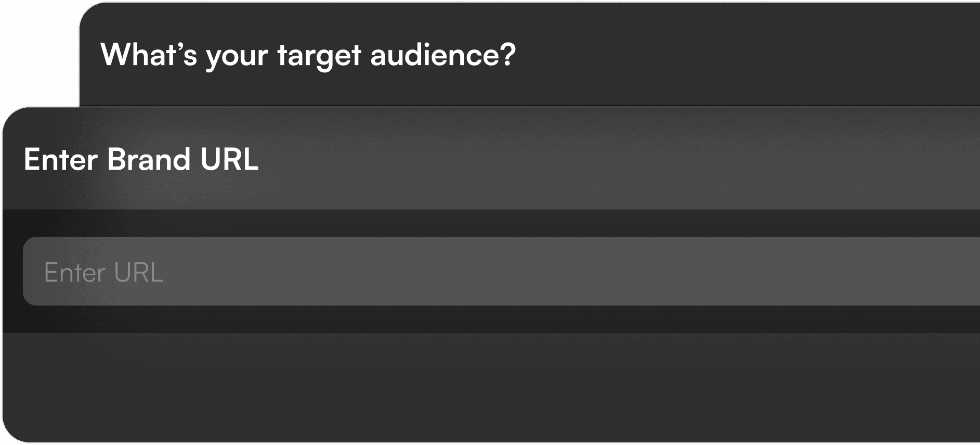Click the Enter URL input field
The image size is (980, 445).
[x=501, y=271]
